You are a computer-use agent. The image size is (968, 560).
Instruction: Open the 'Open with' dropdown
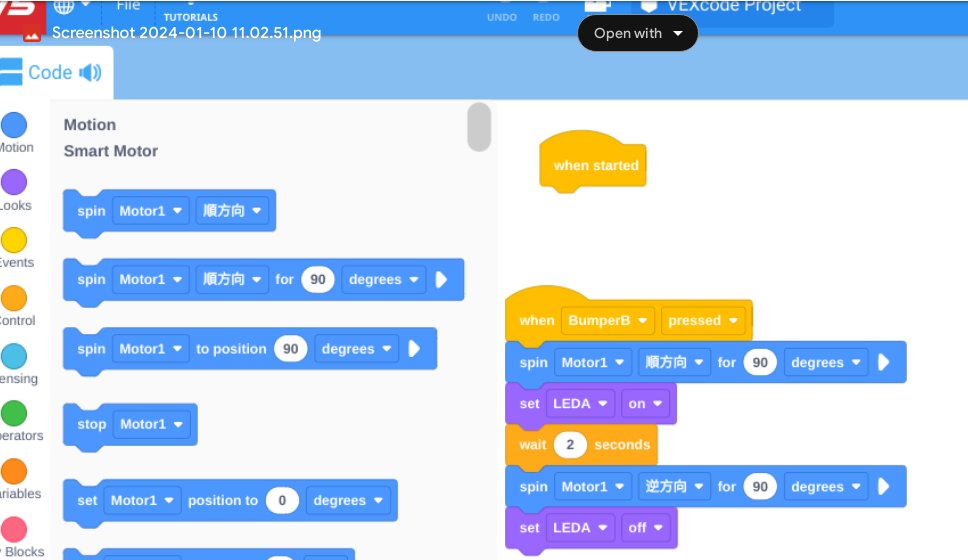pos(638,33)
